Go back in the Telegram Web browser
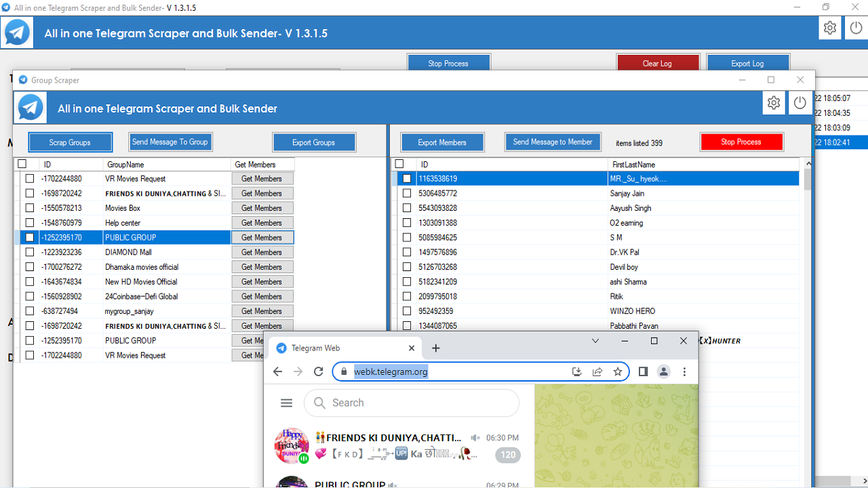 point(277,371)
